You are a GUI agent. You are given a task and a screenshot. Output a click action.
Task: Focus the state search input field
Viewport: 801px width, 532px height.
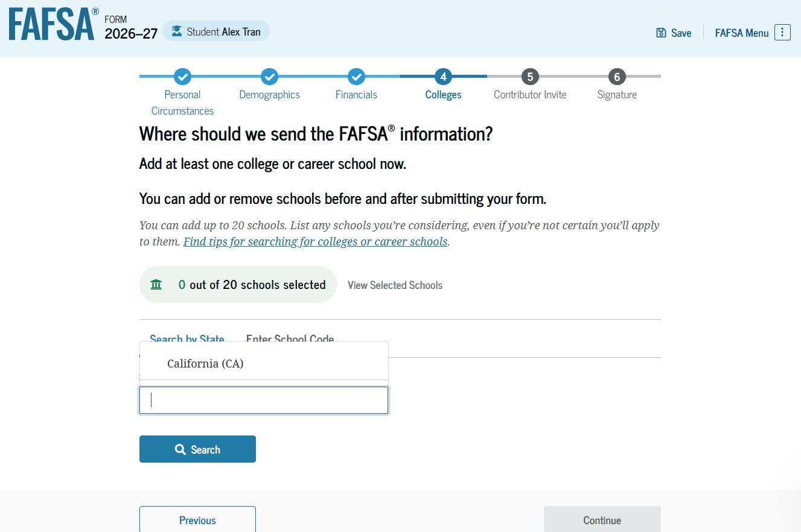[x=264, y=401]
